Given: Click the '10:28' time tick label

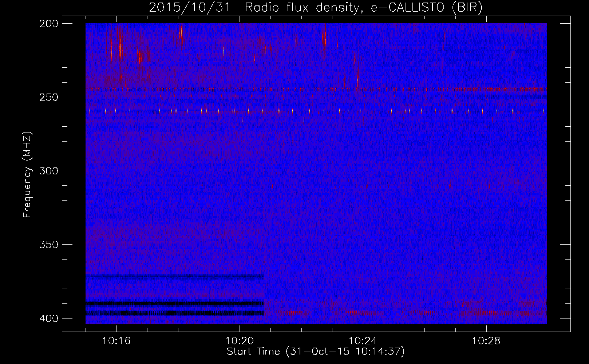Looking at the screenshot, I should point(486,341).
